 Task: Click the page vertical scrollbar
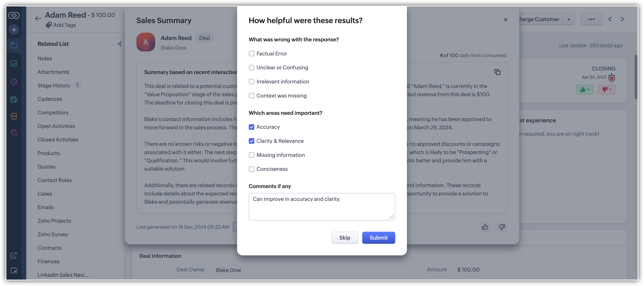(636, 77)
